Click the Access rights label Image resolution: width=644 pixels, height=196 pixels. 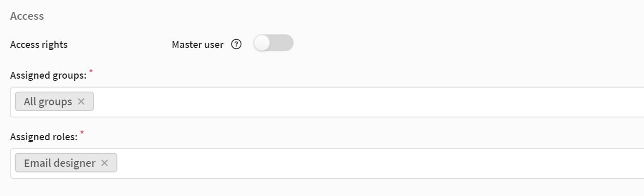click(x=39, y=44)
